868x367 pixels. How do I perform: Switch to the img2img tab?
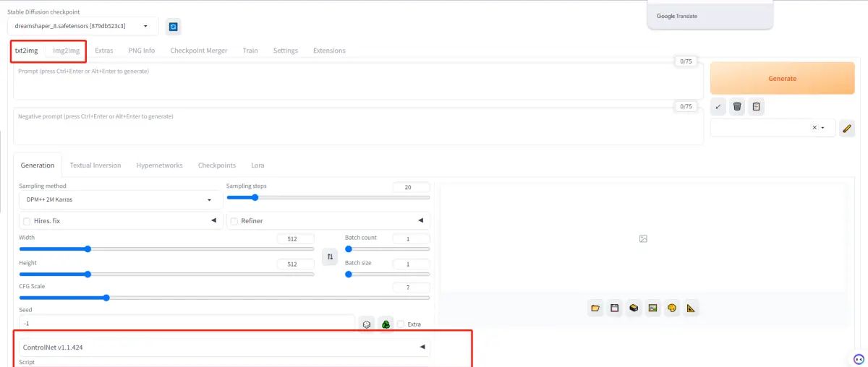tap(66, 51)
